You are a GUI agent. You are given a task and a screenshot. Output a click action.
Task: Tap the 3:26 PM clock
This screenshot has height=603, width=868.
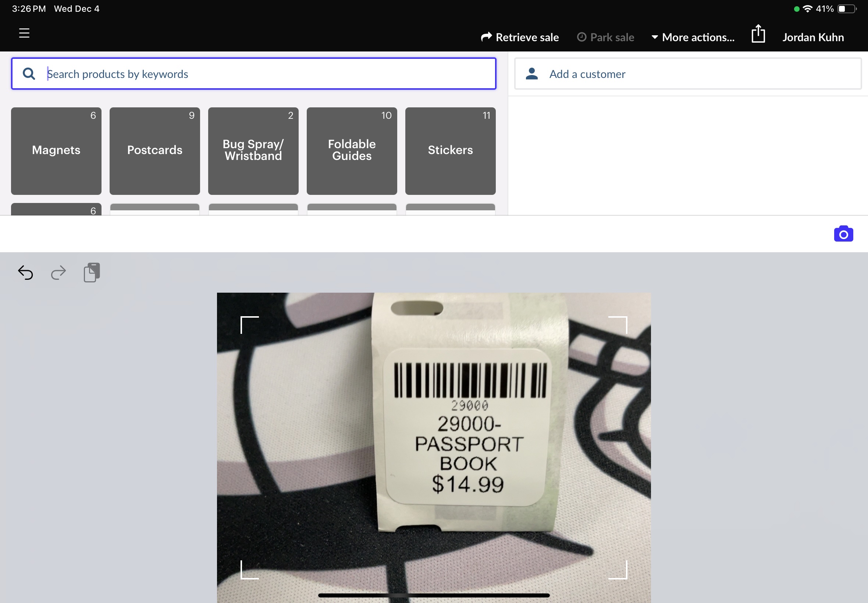tap(29, 9)
